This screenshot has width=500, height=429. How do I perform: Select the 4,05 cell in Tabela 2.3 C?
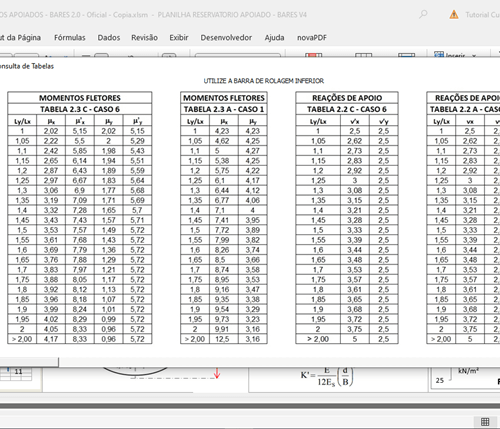tap(51, 329)
